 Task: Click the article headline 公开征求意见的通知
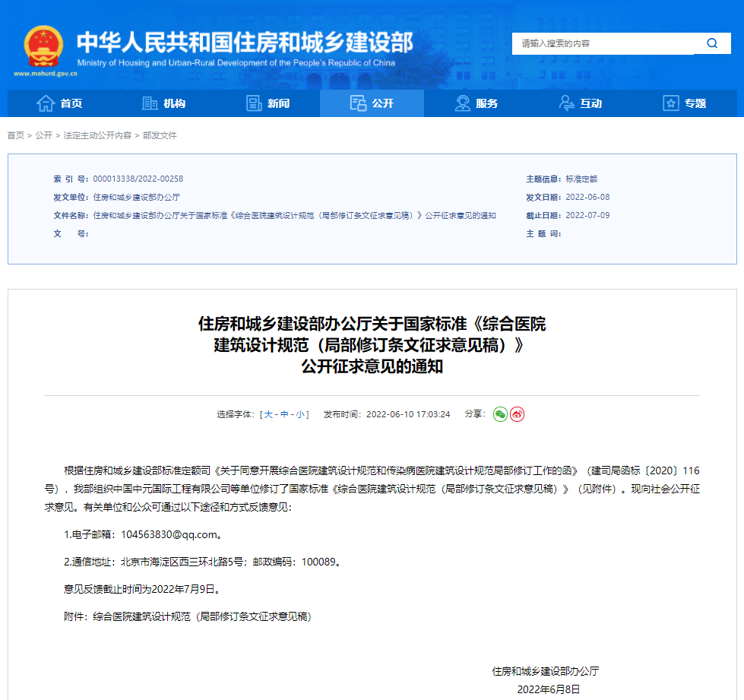pyautogui.click(x=372, y=366)
